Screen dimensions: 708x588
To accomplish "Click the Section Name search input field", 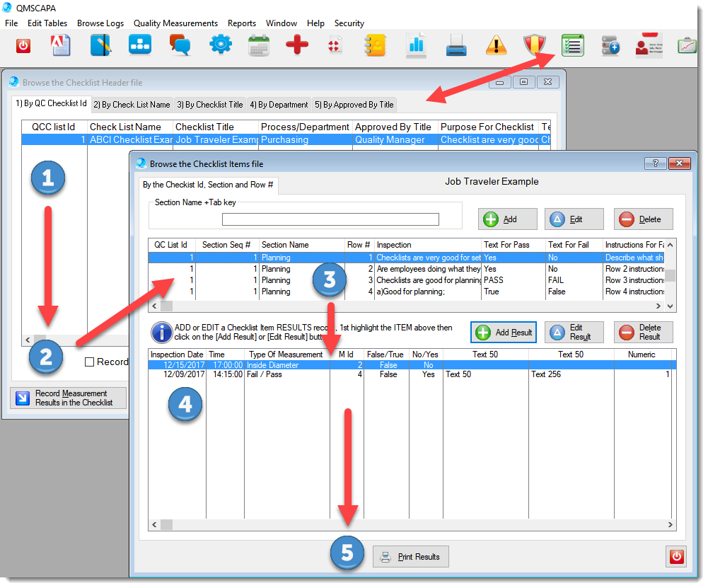I will [x=330, y=219].
